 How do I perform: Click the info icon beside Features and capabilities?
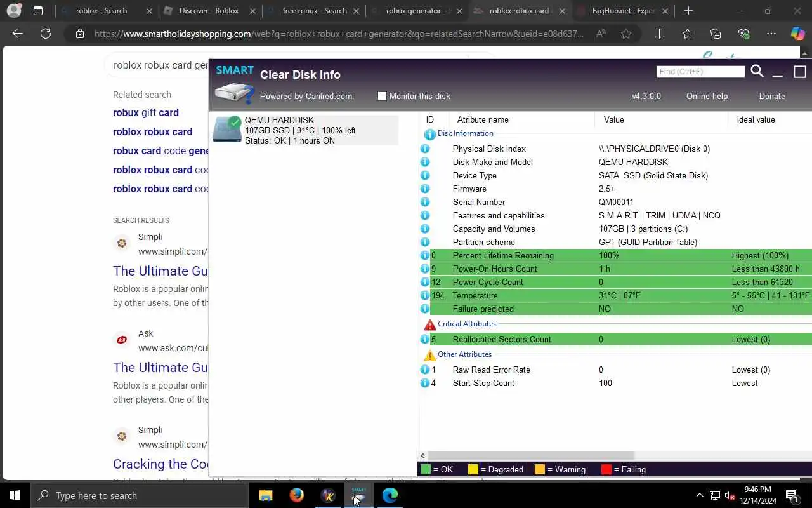click(x=425, y=215)
